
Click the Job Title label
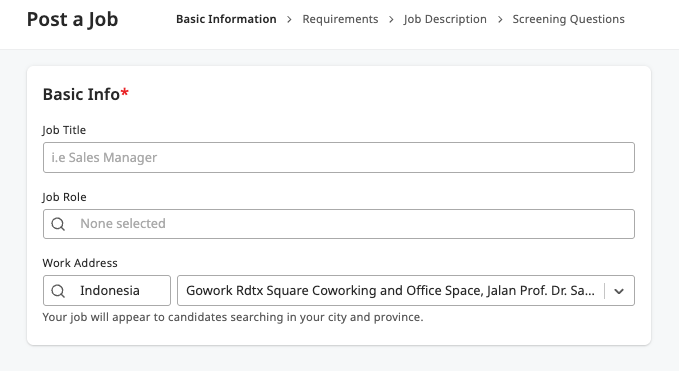(x=64, y=130)
